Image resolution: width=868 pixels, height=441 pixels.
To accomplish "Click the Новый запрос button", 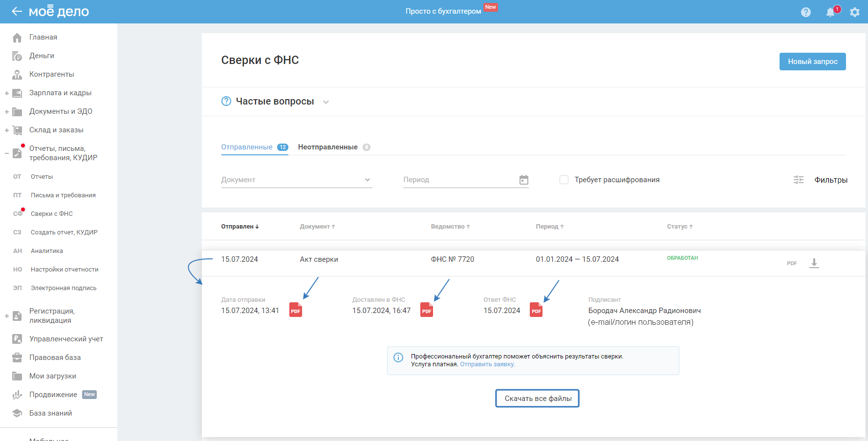I will [813, 62].
